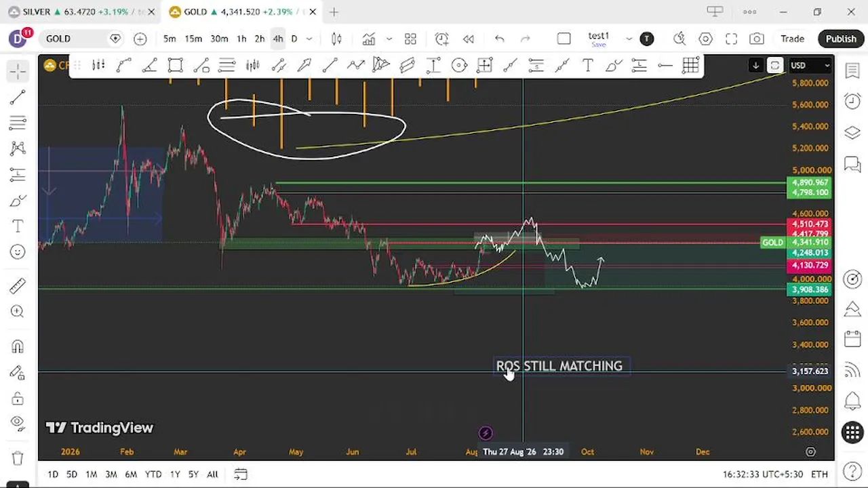This screenshot has height=488, width=868.
Task: Switch to the GOLD browser tab
Action: click(x=240, y=12)
